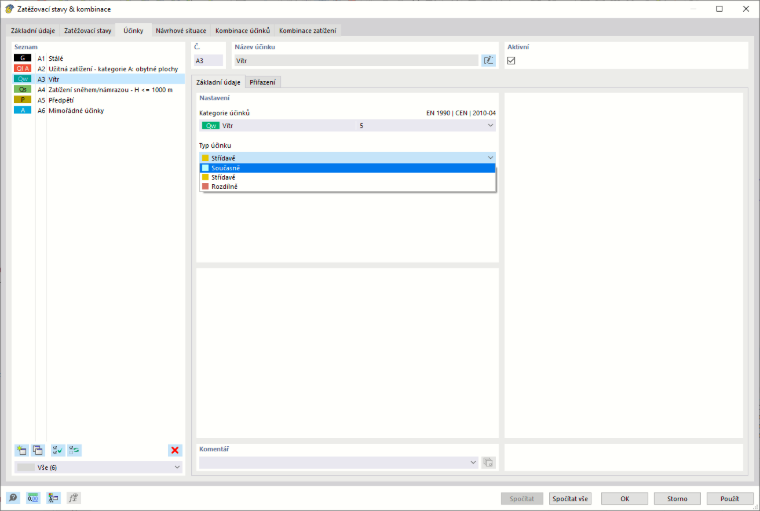Select all actions with the check-all icon
This screenshot has height=511, width=760.
[x=58, y=450]
